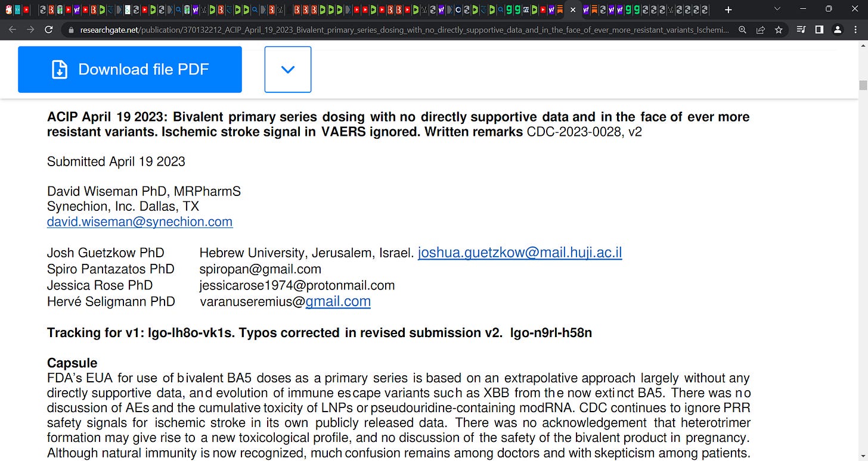Image resolution: width=868 pixels, height=461 pixels.
Task: Click 'jessicarose1974@protonmail.com'
Action: coord(297,285)
